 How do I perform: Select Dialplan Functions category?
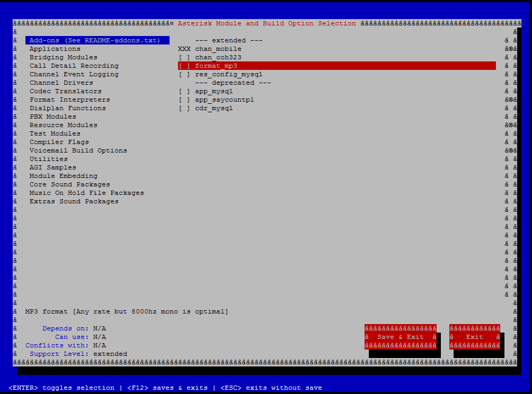(x=67, y=108)
